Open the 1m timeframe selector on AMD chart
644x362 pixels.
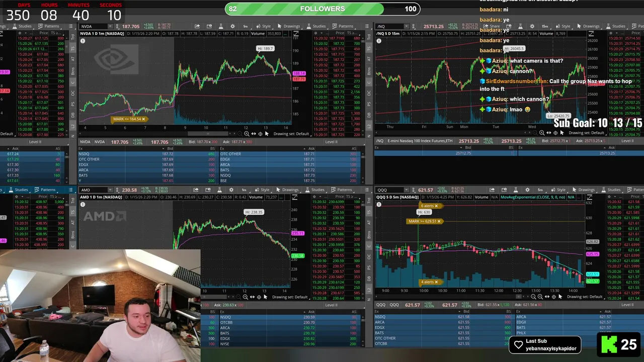(244, 190)
